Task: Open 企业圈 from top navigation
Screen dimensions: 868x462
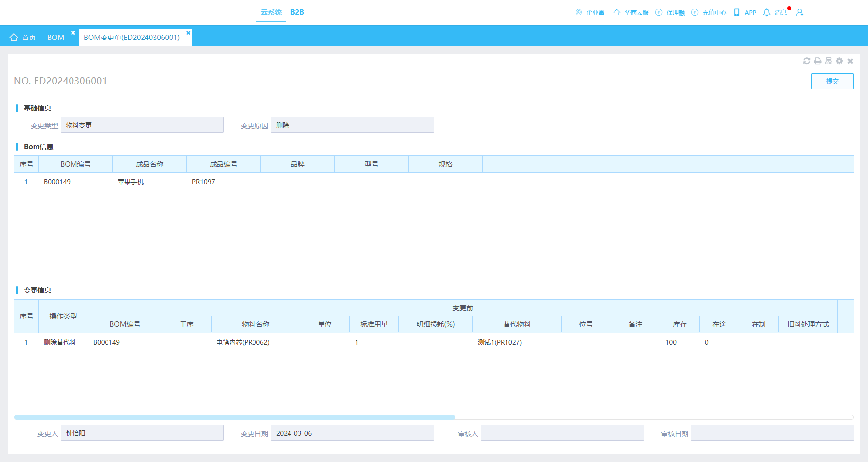Action: point(590,12)
